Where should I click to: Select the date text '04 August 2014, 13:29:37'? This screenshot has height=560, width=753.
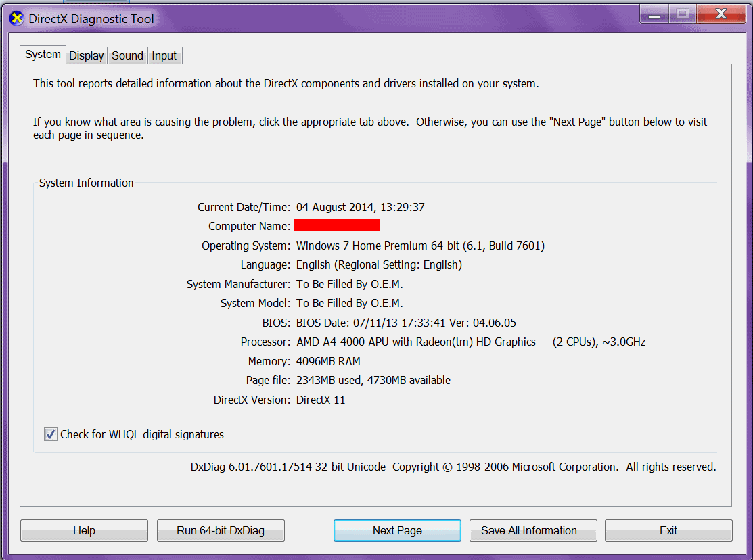(x=360, y=207)
